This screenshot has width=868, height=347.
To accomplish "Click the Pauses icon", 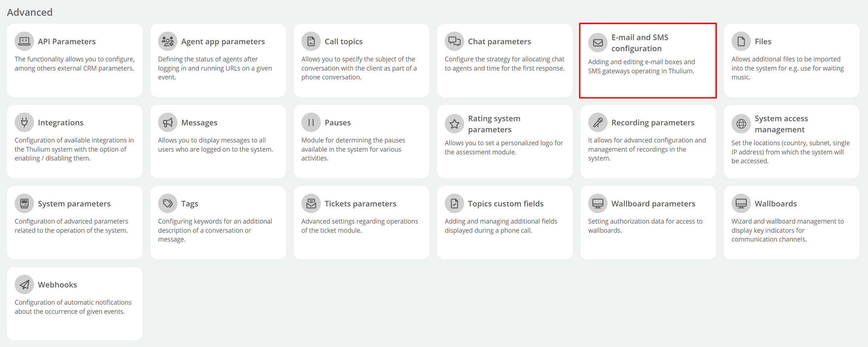I will click(311, 122).
